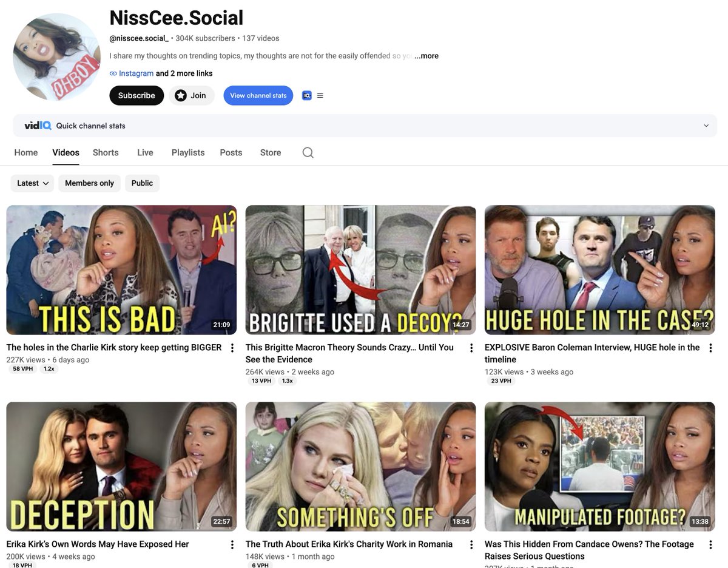Open 'The Truth About Erika Kirk's Charity Work' title
The width and height of the screenshot is (728, 568).
point(349,544)
